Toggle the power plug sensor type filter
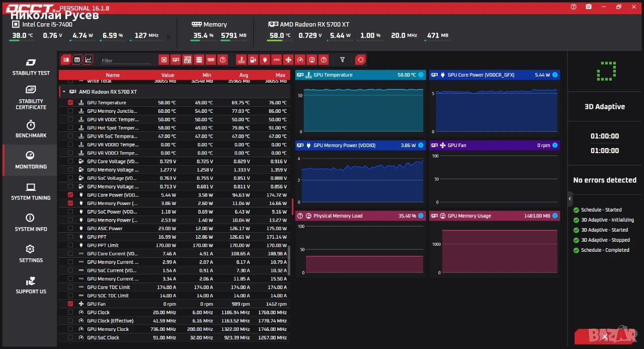 pyautogui.click(x=265, y=60)
